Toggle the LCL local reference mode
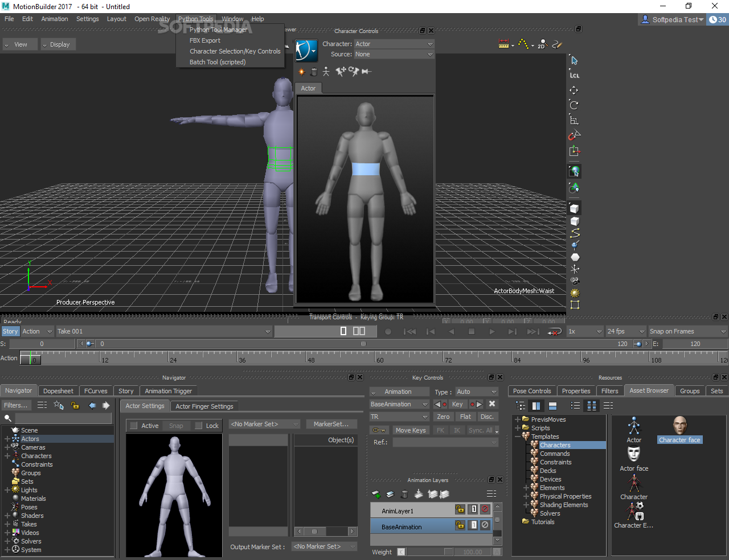Viewport: 729px width, 560px height. (x=574, y=75)
